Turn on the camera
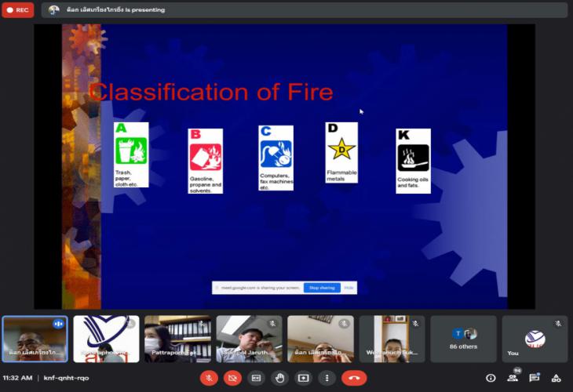This screenshot has height=392, width=573. coord(232,378)
